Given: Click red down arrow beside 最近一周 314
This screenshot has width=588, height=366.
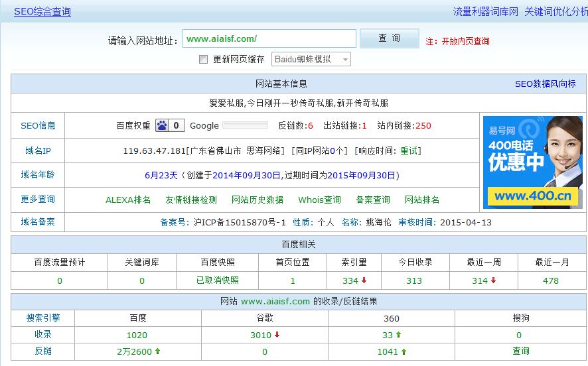Looking at the screenshot, I should point(494,280).
